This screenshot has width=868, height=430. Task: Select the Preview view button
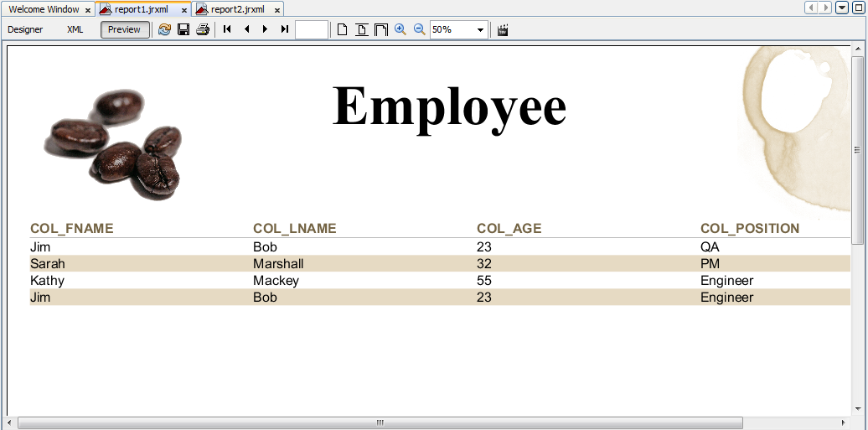tap(125, 29)
